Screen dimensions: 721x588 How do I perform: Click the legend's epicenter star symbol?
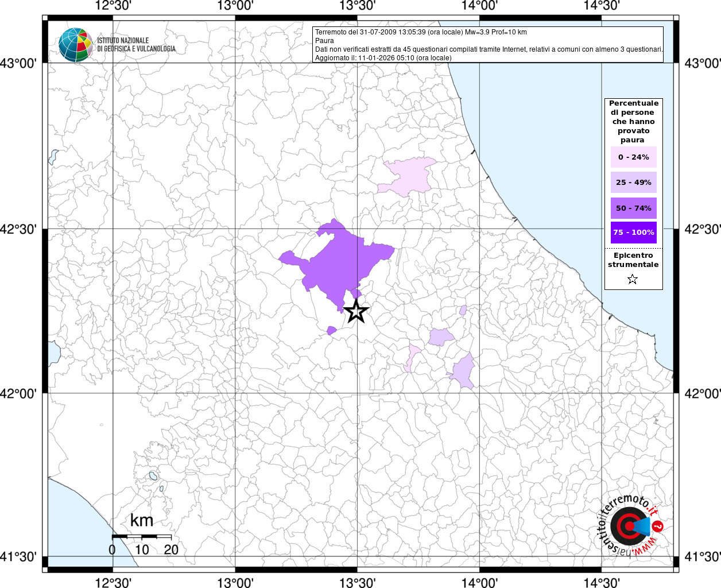(633, 279)
